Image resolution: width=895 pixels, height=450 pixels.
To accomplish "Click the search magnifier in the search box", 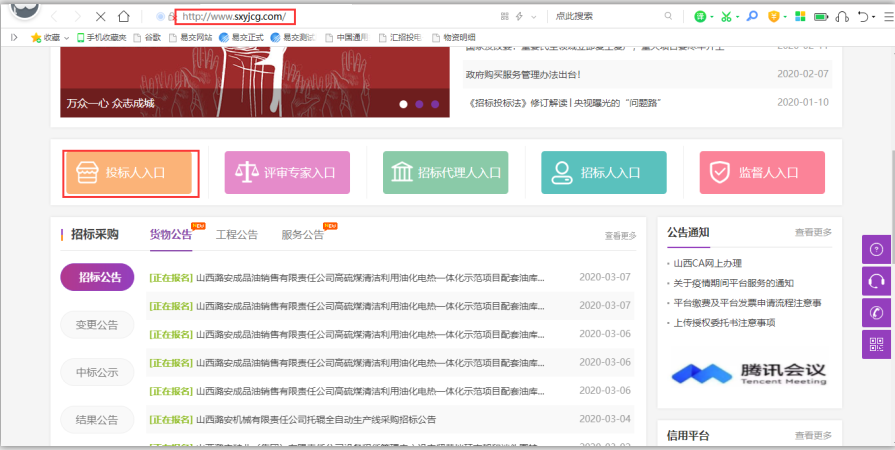I will point(668,17).
